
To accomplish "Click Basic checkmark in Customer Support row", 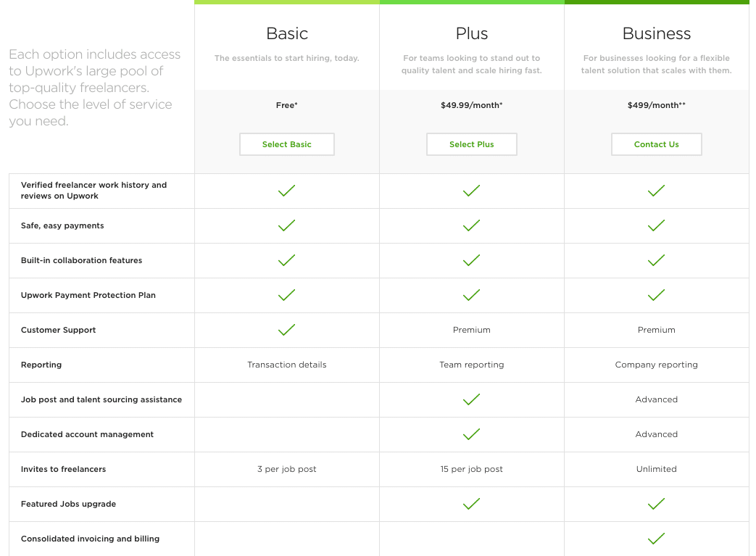I will click(x=286, y=329).
